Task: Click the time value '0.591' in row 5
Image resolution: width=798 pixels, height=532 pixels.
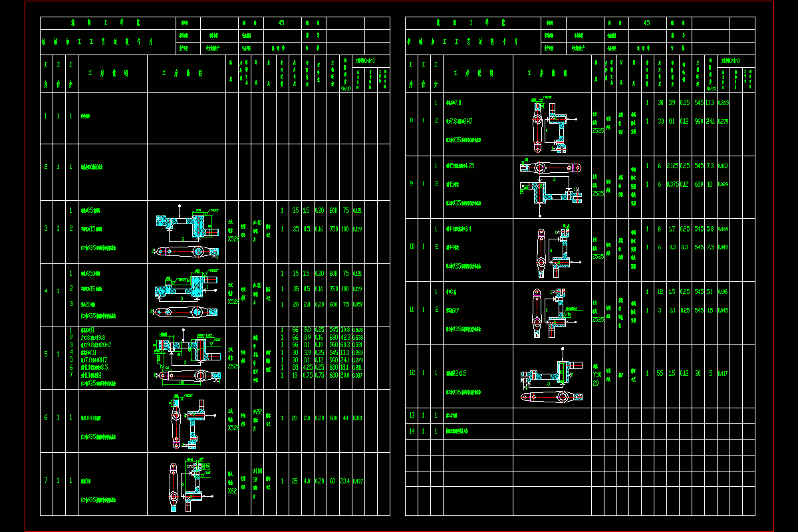Action: (x=358, y=344)
